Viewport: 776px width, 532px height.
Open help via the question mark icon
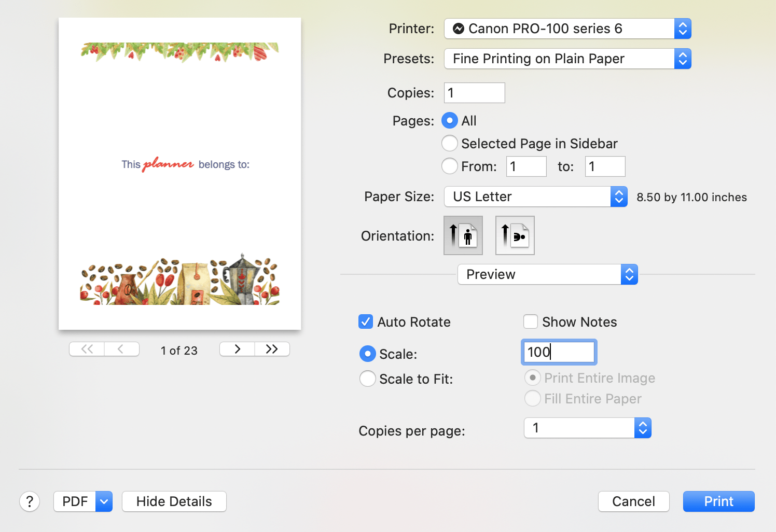[30, 501]
